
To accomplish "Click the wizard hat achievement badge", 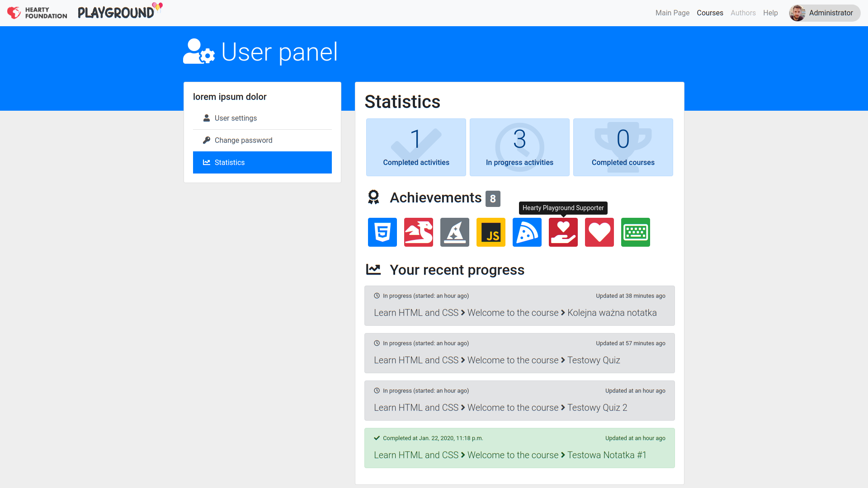I will 454,232.
